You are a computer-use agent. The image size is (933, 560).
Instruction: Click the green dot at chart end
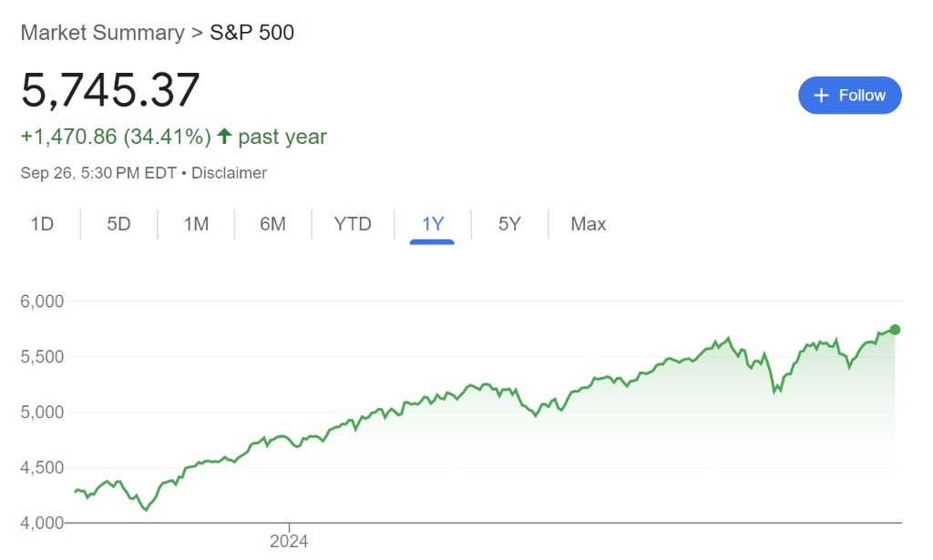(x=895, y=330)
